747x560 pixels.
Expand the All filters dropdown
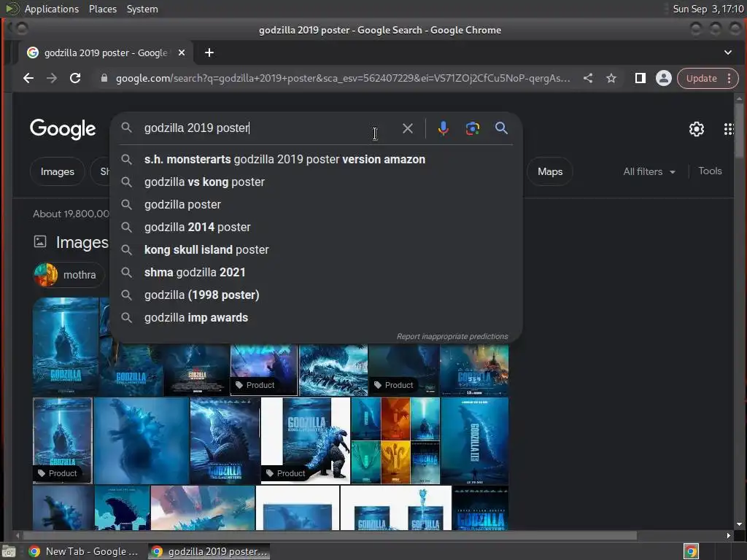649,171
